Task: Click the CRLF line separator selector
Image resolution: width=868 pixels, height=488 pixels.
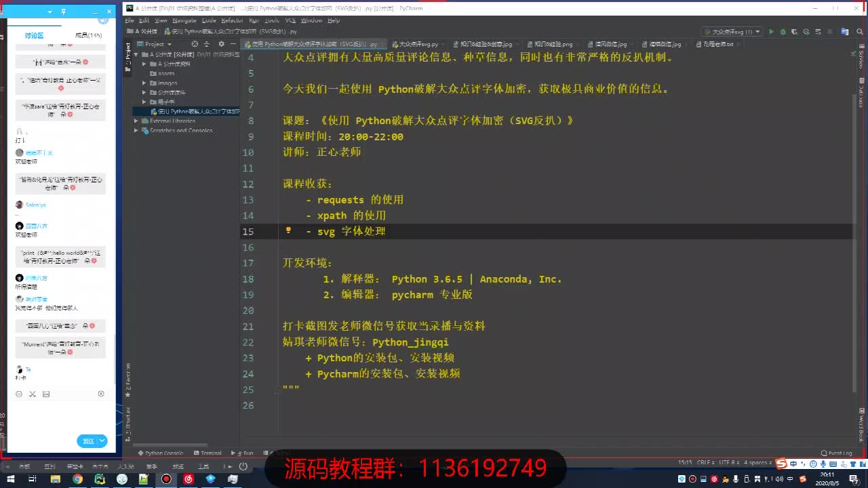Action: [705, 462]
